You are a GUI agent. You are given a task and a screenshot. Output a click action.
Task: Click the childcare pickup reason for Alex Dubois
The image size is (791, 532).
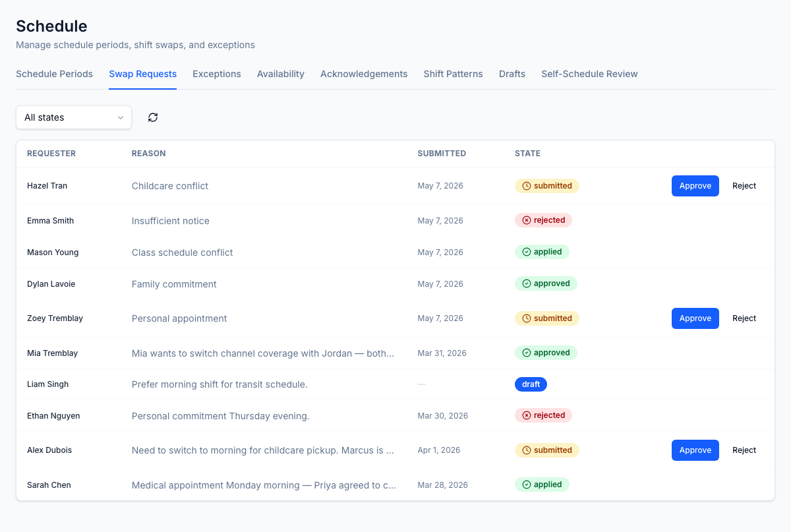click(263, 450)
